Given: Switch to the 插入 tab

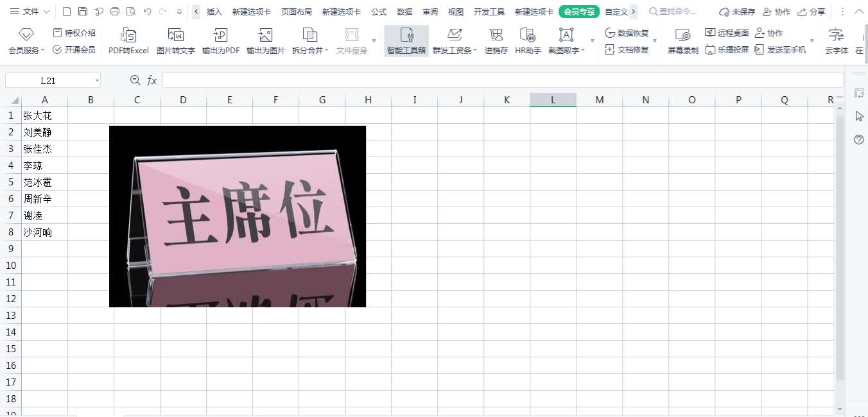Looking at the screenshot, I should point(214,12).
